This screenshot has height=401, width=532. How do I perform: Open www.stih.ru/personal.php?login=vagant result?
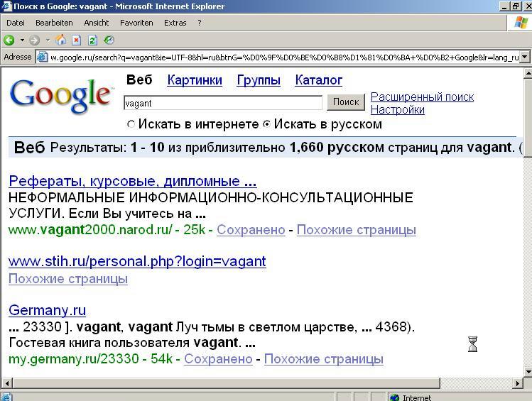[137, 262]
